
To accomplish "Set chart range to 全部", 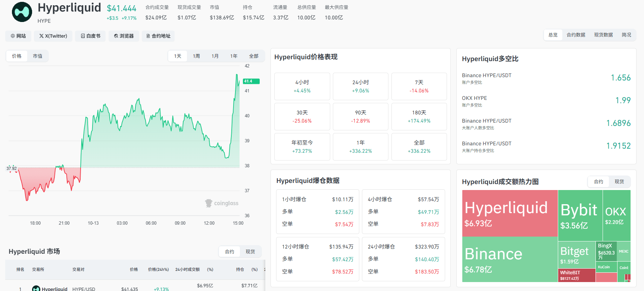I will [x=254, y=56].
